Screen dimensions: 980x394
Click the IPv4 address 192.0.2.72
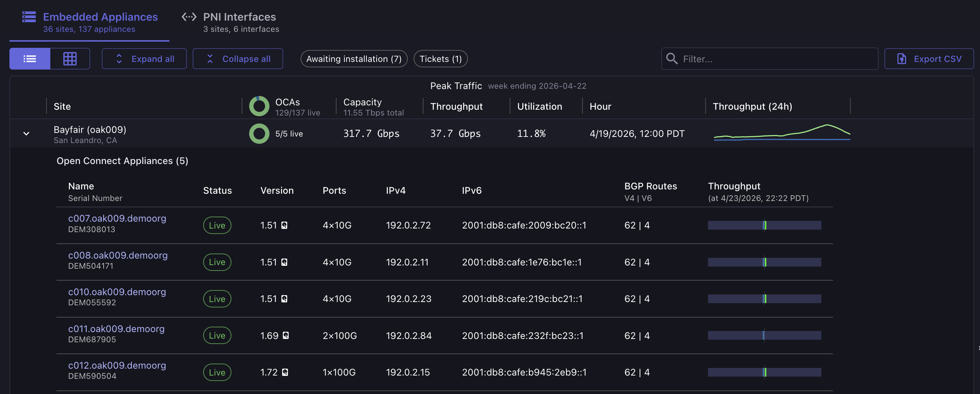[408, 225]
